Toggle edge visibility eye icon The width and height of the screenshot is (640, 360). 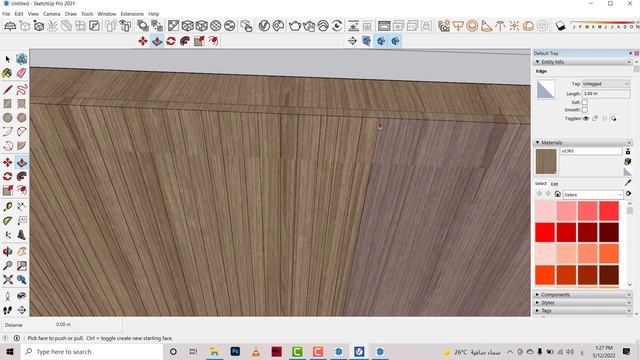tap(586, 118)
